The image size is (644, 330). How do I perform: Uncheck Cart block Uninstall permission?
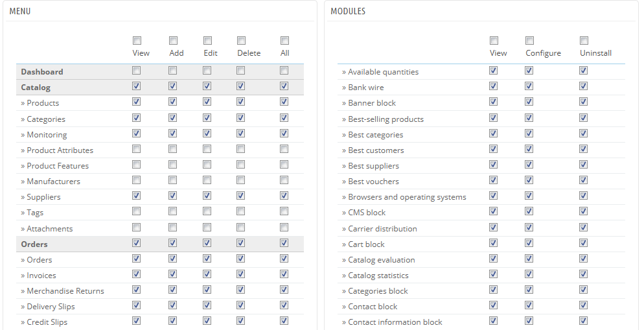pos(583,243)
